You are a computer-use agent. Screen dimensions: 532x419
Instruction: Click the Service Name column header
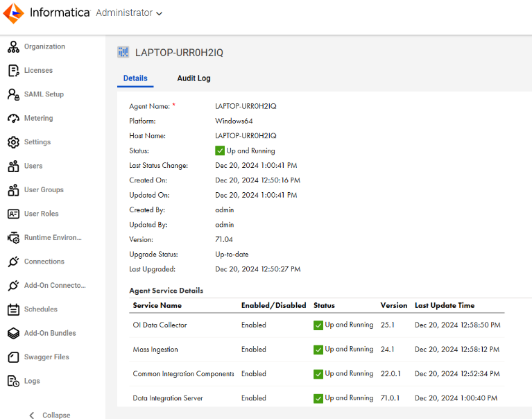(157, 305)
